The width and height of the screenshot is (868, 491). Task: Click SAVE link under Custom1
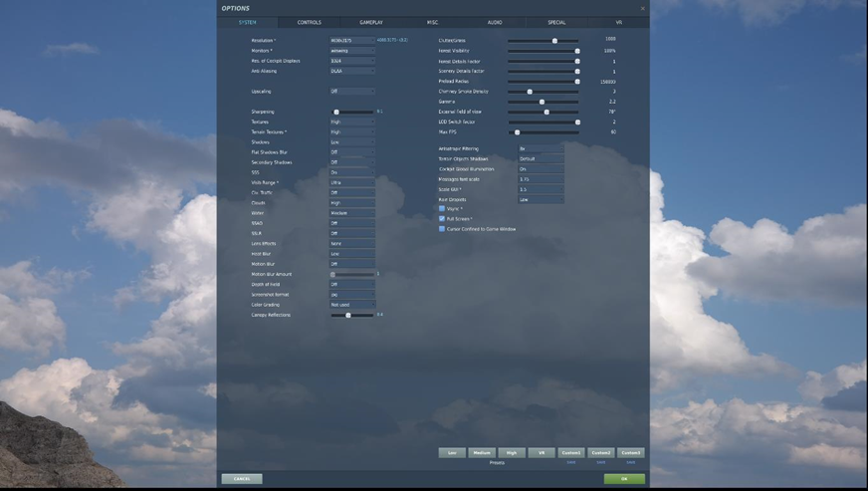tap(571, 462)
